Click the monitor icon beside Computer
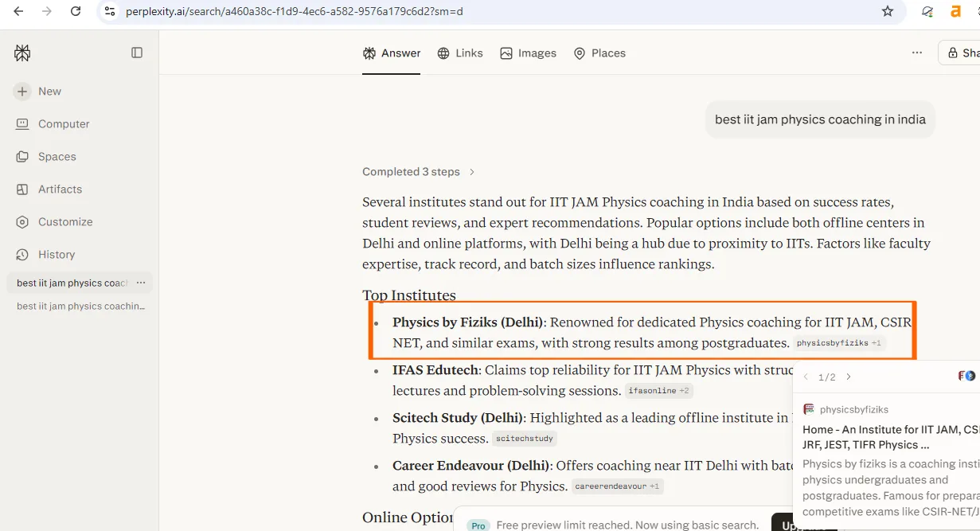Image resolution: width=980 pixels, height=531 pixels. (22, 124)
